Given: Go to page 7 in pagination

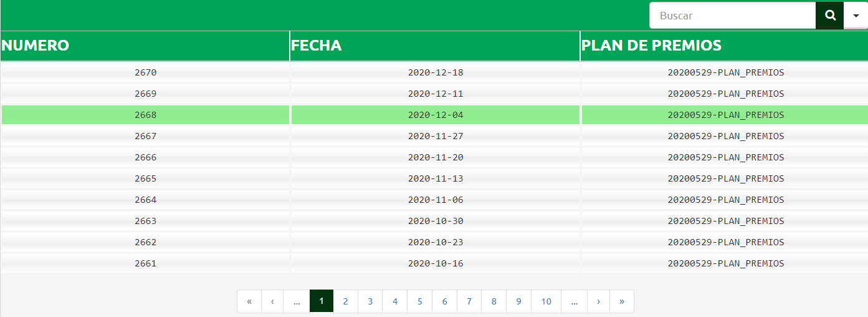Looking at the screenshot, I should [x=469, y=301].
